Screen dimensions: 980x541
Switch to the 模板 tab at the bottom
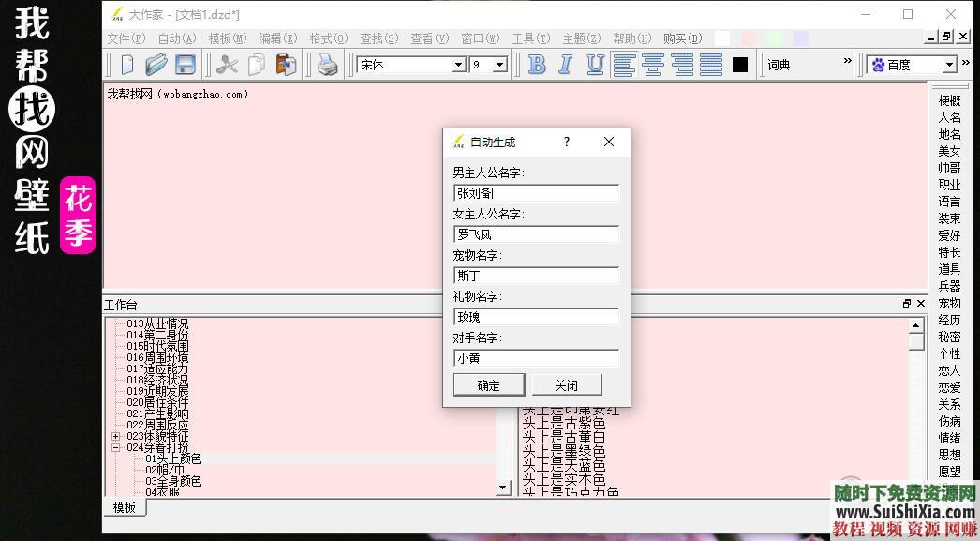click(124, 507)
